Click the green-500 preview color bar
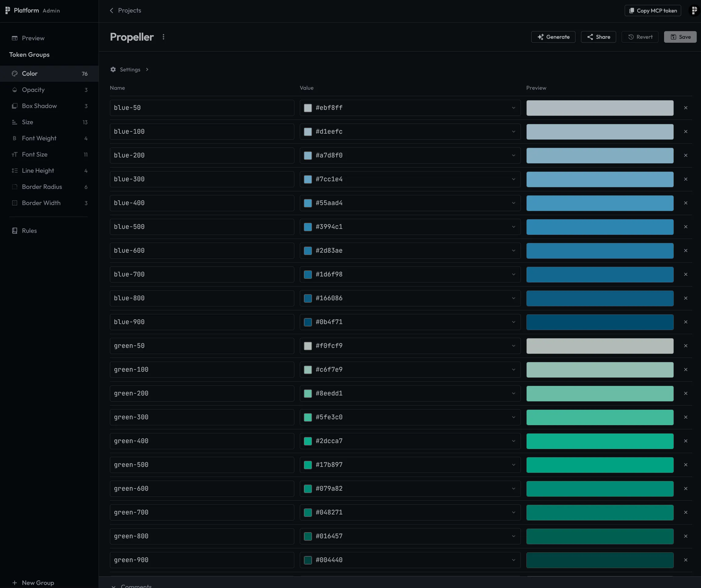The width and height of the screenshot is (701, 588). (x=600, y=465)
